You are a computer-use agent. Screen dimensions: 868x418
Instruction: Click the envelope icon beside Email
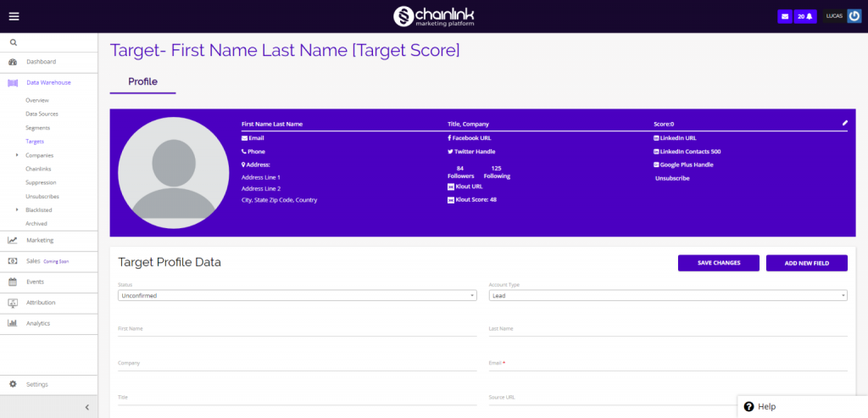[x=245, y=138]
